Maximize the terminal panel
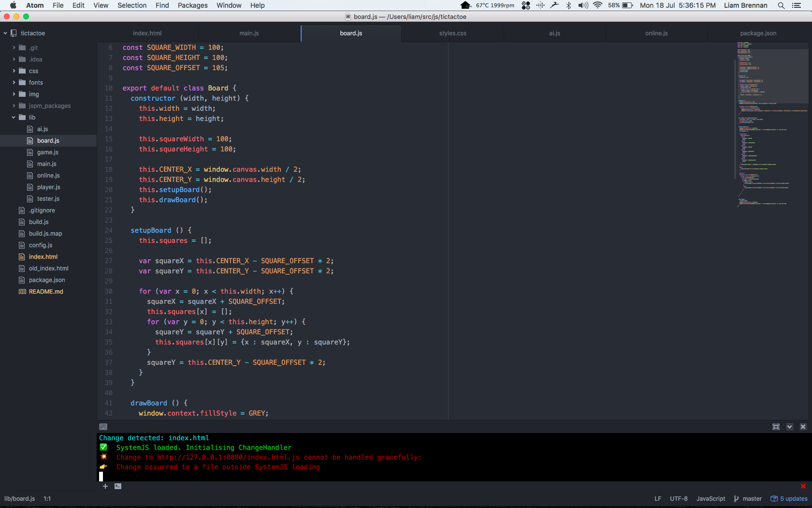This screenshot has height=508, width=812. coord(776,427)
